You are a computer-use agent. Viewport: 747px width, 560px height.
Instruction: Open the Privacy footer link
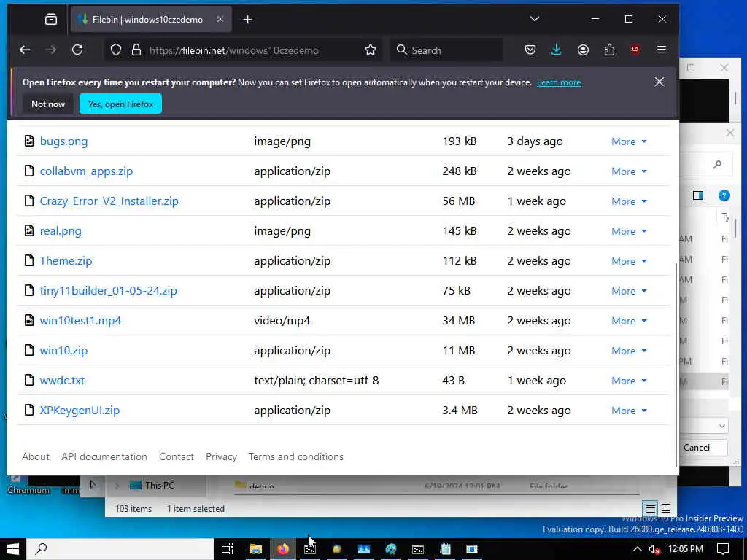[221, 456]
